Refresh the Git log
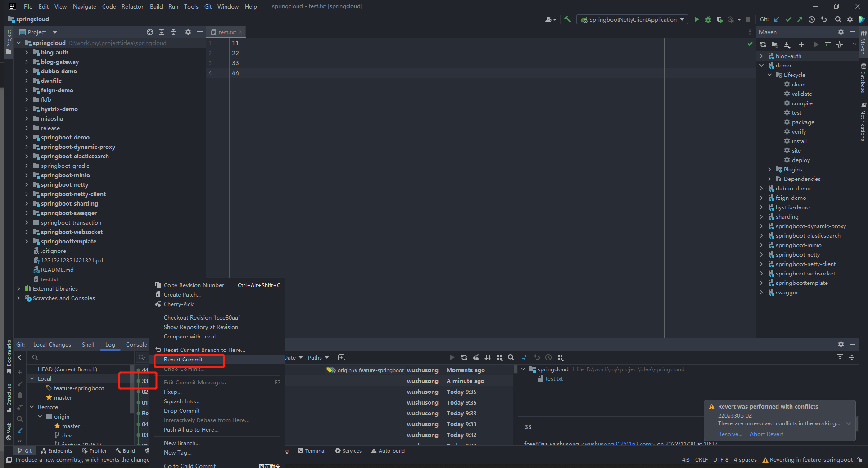The width and height of the screenshot is (868, 468). pyautogui.click(x=464, y=357)
